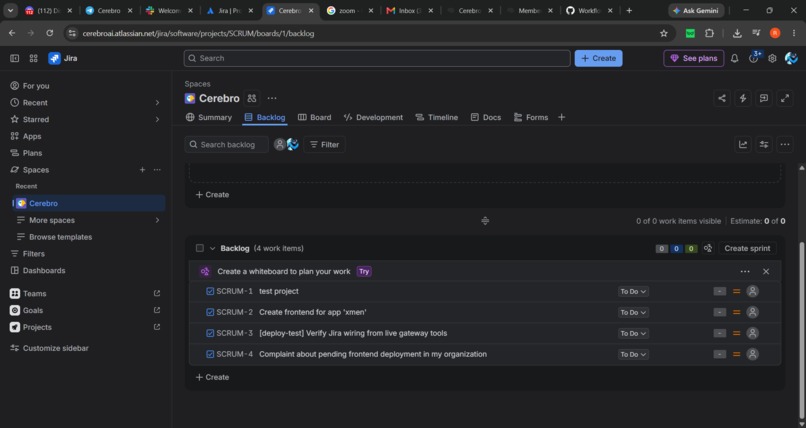Open the whiteboard banner more options
Image resolution: width=806 pixels, height=428 pixels.
click(745, 271)
